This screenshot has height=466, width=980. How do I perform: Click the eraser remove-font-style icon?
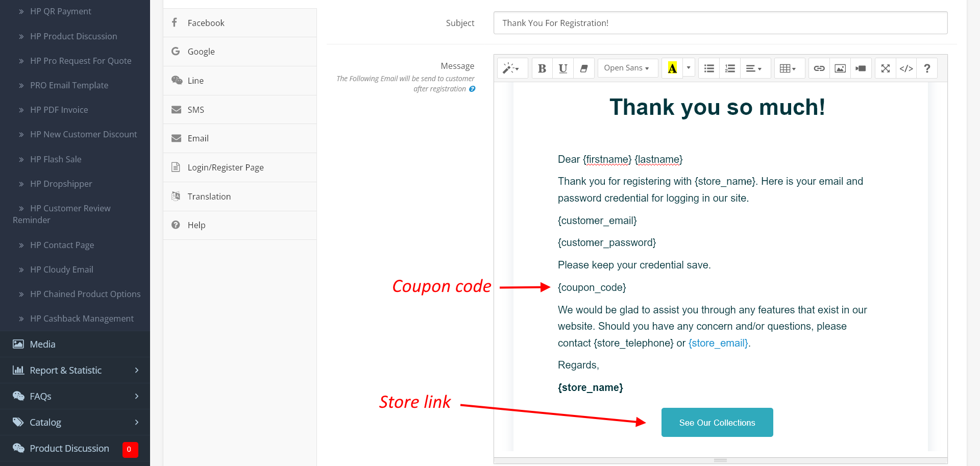pyautogui.click(x=584, y=68)
